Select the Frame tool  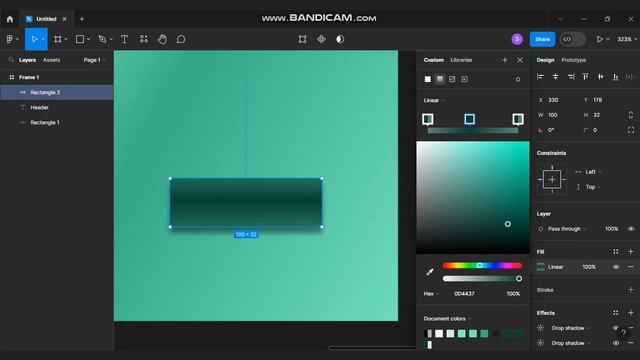coord(58,39)
